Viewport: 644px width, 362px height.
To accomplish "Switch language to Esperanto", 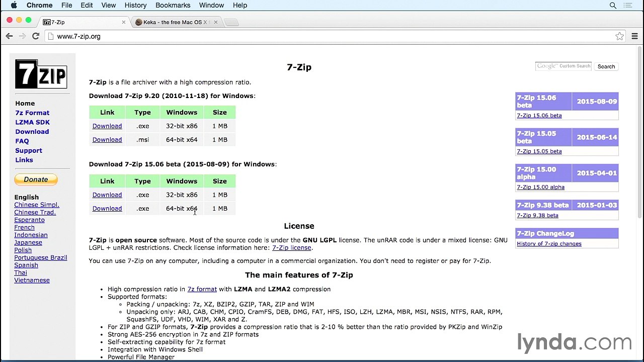I will 29,220.
